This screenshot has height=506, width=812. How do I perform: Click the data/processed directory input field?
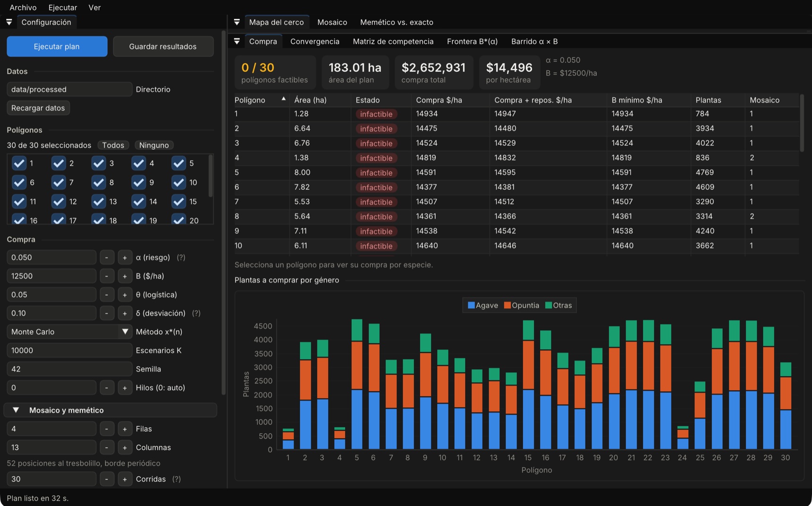[69, 89]
